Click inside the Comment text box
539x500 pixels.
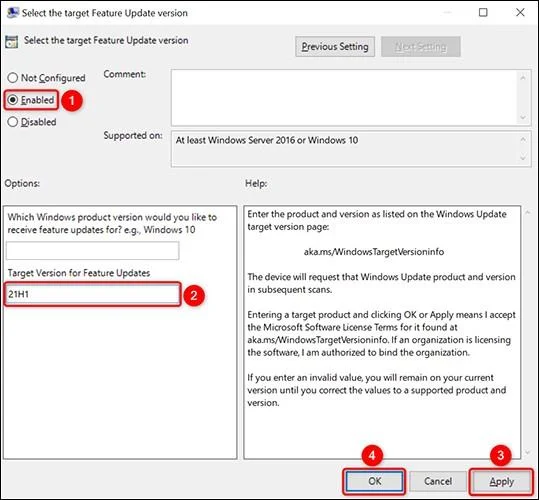point(344,98)
